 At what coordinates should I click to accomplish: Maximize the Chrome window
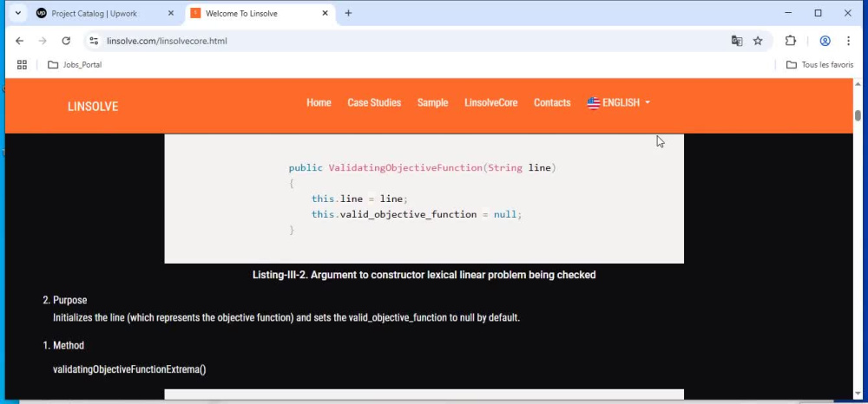[x=819, y=13]
